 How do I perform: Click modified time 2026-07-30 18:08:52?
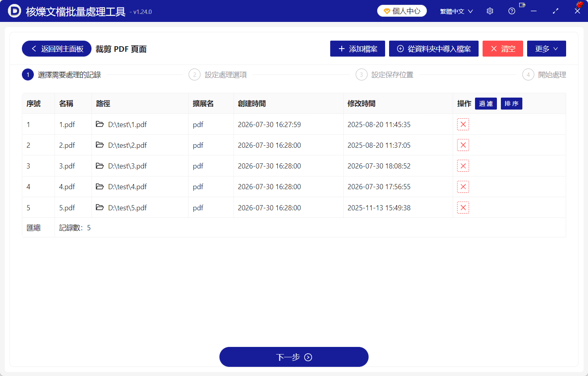[x=379, y=166]
